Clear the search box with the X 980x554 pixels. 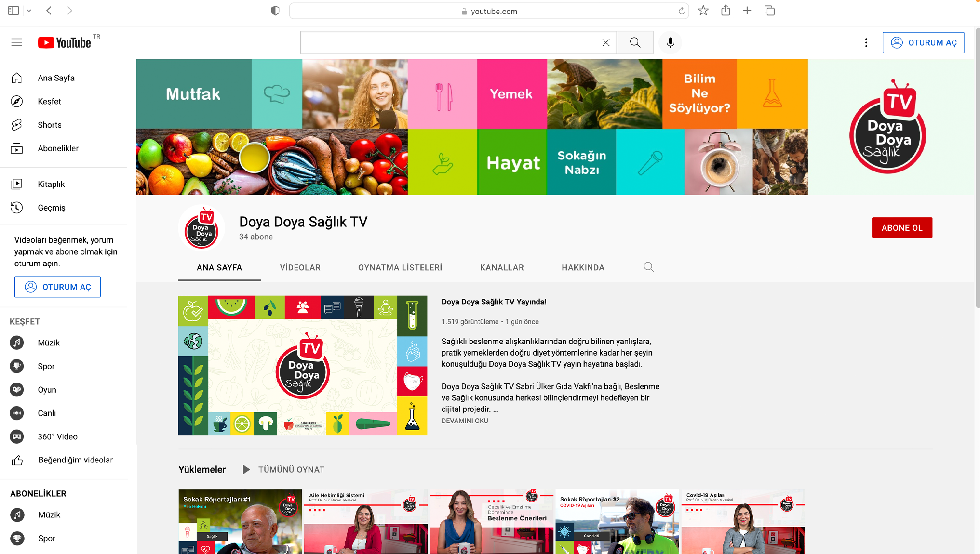(605, 42)
